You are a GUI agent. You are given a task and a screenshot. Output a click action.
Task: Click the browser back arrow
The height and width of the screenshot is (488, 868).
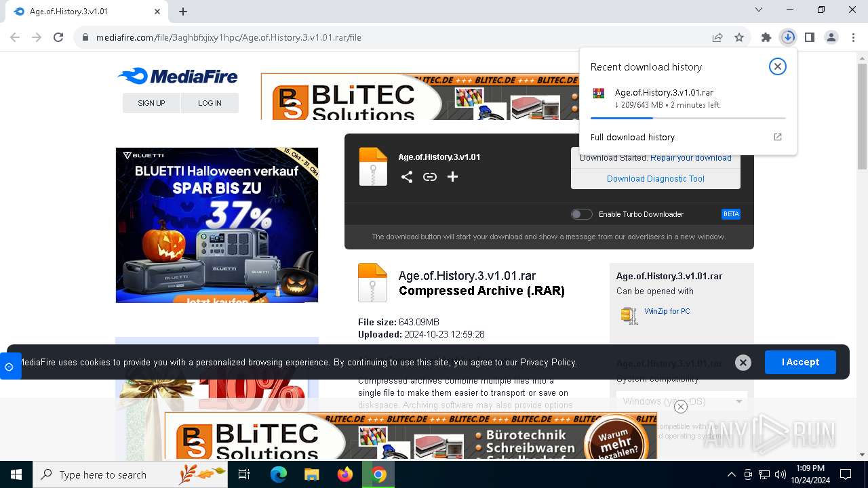tap(15, 37)
